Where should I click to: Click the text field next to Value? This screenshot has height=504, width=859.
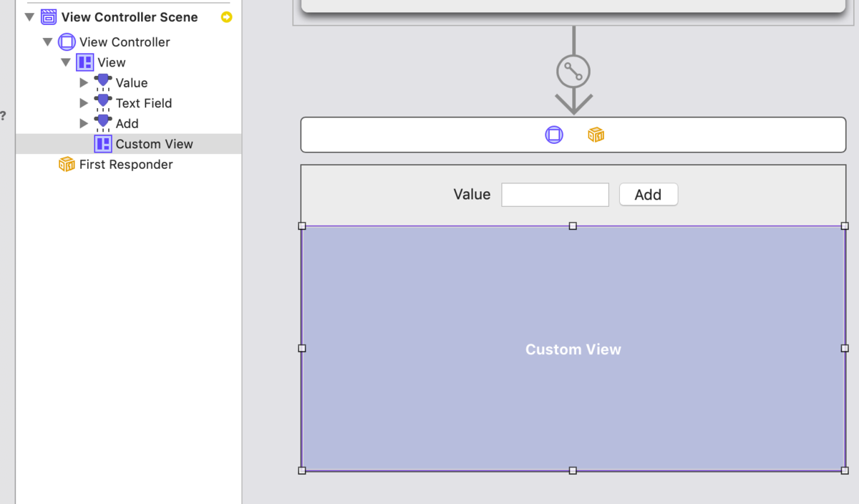(555, 195)
